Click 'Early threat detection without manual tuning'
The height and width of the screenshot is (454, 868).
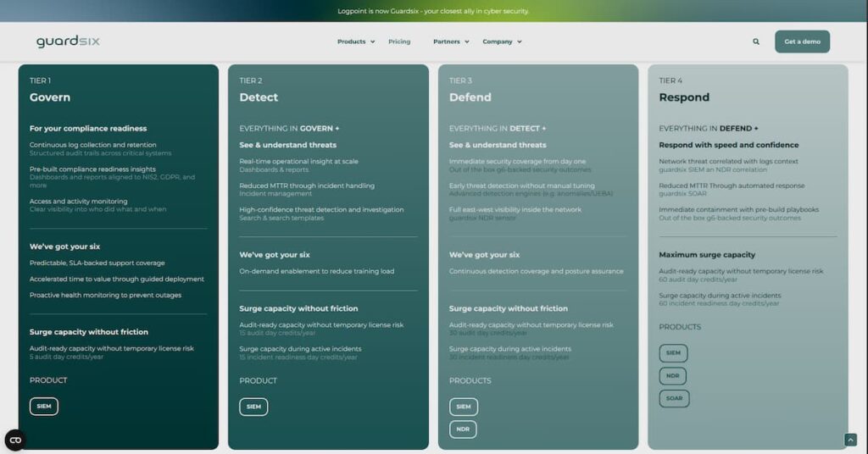(x=521, y=185)
